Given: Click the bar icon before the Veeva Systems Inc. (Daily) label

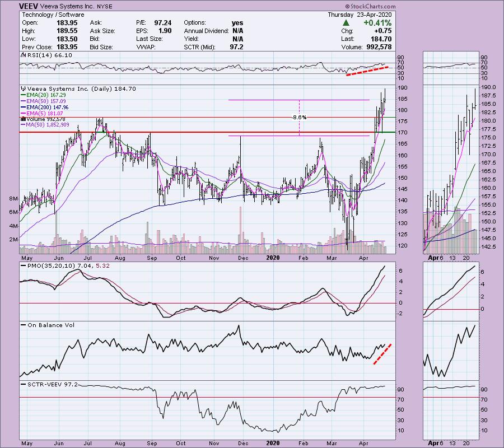Looking at the screenshot, I should (24, 88).
